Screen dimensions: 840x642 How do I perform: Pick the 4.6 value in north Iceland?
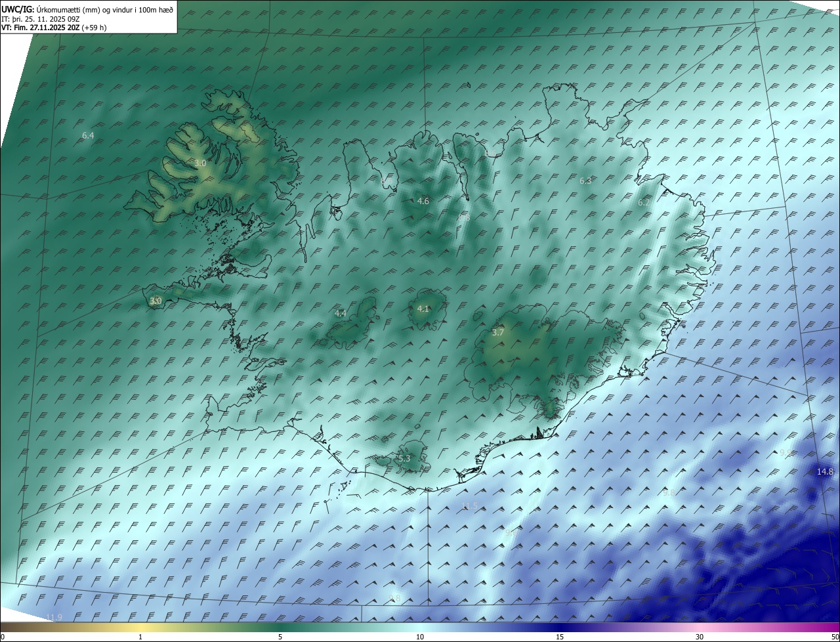(423, 201)
